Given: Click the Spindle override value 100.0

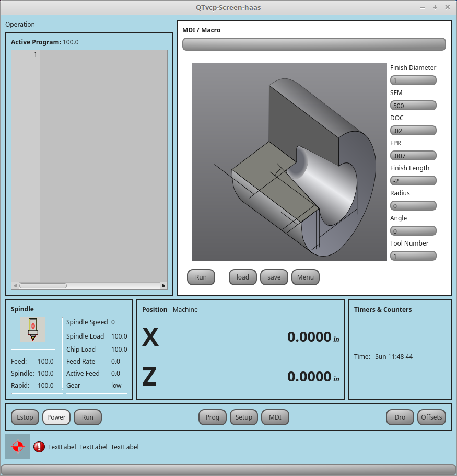Looking at the screenshot, I should pyautogui.click(x=45, y=374).
